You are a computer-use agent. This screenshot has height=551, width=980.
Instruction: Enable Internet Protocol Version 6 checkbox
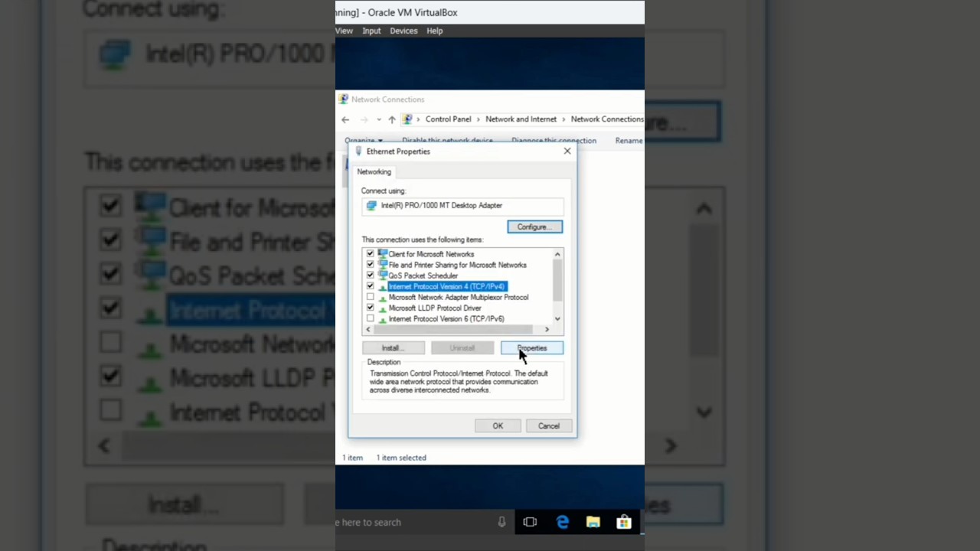(371, 318)
